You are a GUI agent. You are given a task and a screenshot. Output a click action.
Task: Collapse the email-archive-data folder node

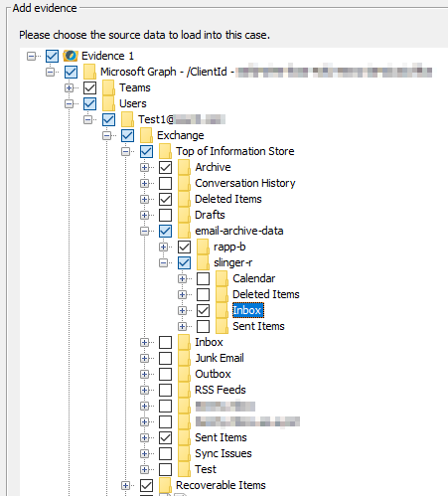coord(144,231)
